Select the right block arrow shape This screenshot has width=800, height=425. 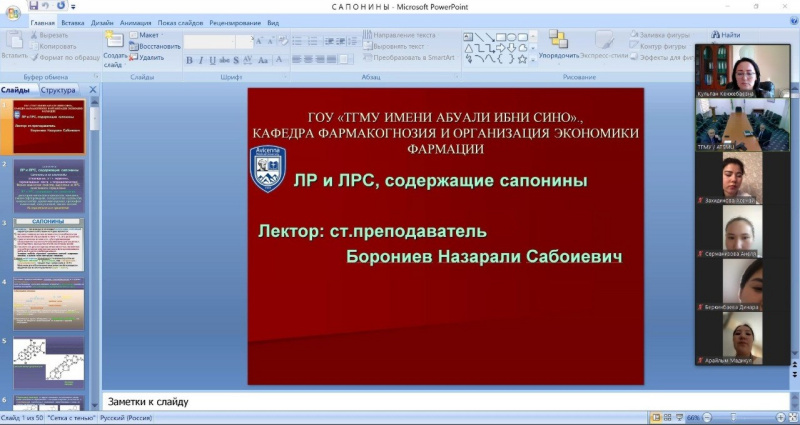(x=501, y=48)
